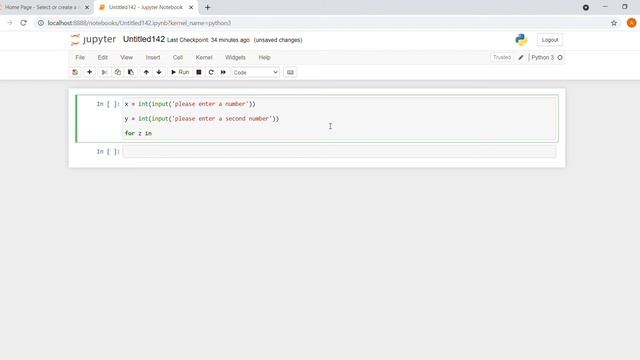This screenshot has width=640, height=360.
Task: Interrupt the kernel with stop icon
Action: [199, 72]
